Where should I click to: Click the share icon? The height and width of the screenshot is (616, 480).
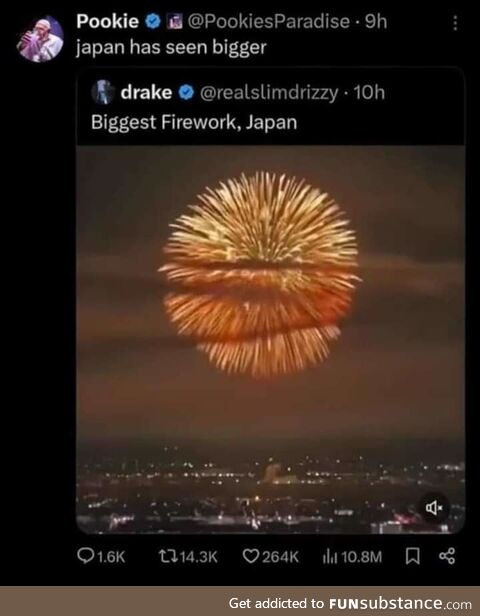pos(447,556)
